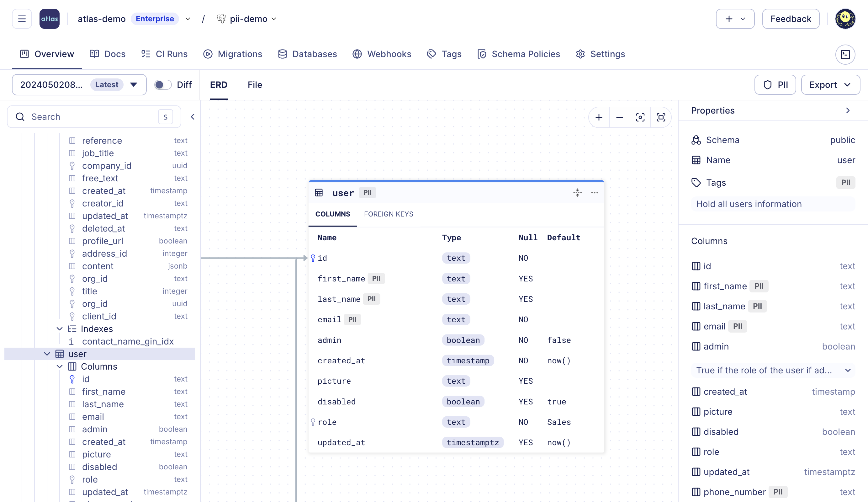The image size is (868, 502).
Task: Open the Export dropdown
Action: (830, 84)
